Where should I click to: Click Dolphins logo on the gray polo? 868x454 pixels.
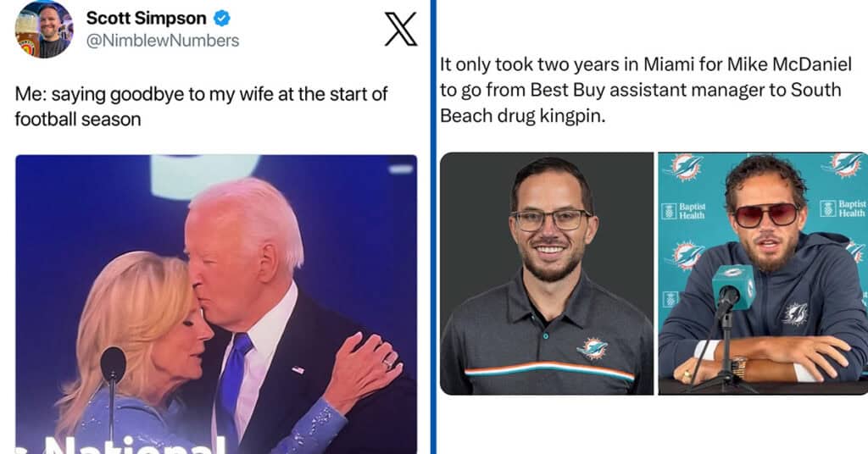[592, 348]
